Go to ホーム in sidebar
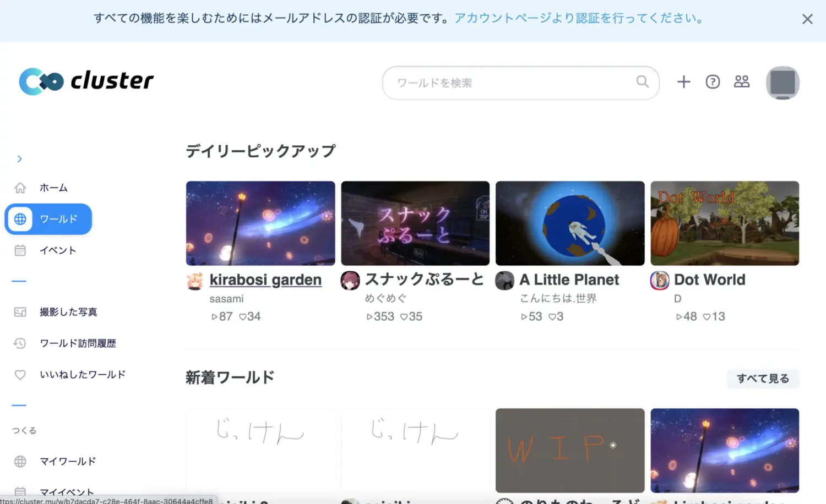This screenshot has width=826, height=504. 53,188
